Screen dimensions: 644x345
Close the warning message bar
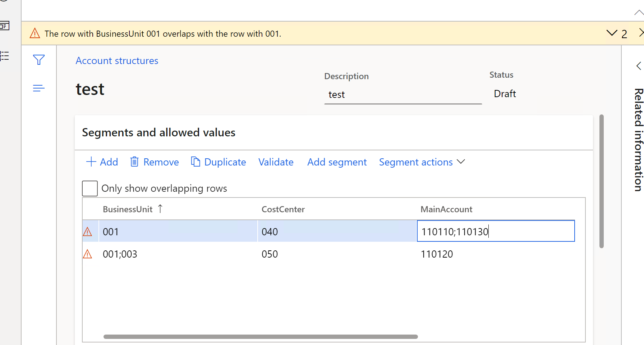(x=641, y=33)
